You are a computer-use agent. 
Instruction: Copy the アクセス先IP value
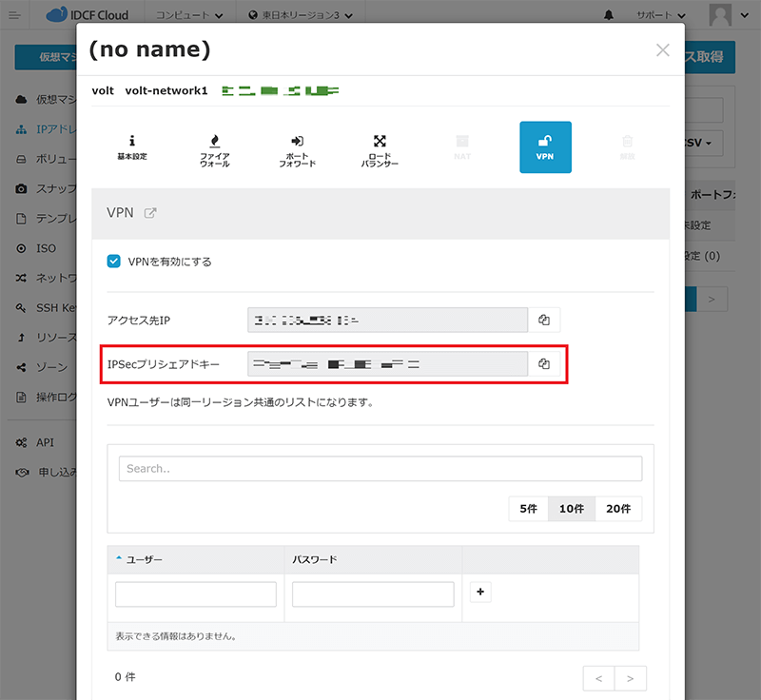tap(544, 320)
